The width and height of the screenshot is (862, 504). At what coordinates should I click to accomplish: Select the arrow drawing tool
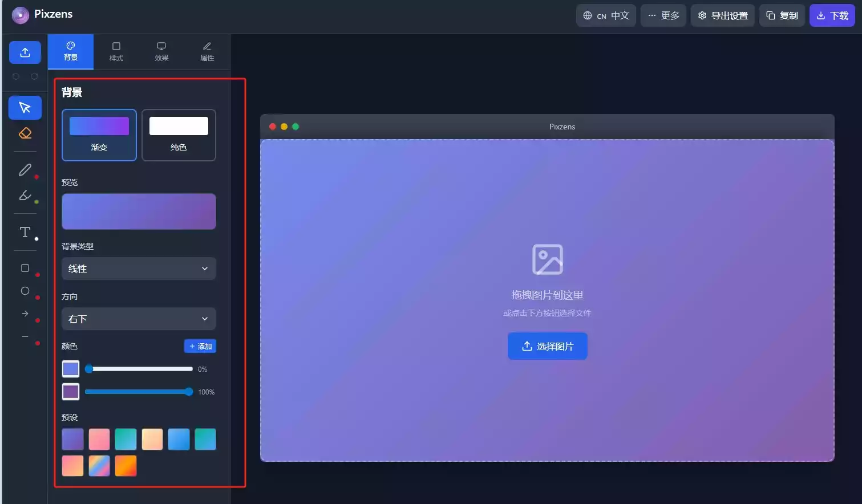pyautogui.click(x=25, y=314)
